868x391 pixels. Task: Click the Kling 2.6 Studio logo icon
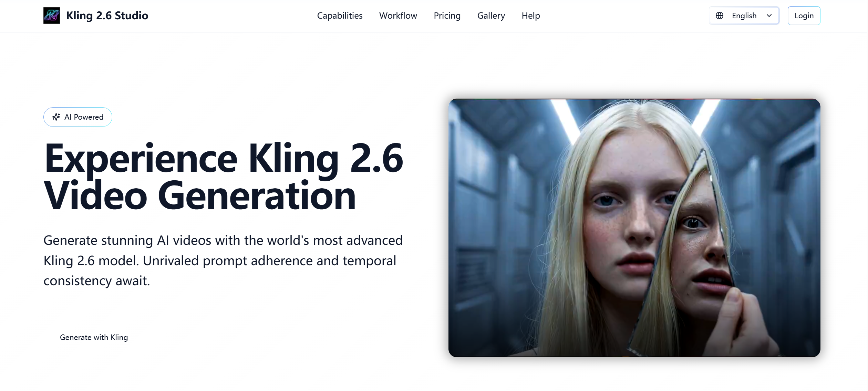[52, 16]
